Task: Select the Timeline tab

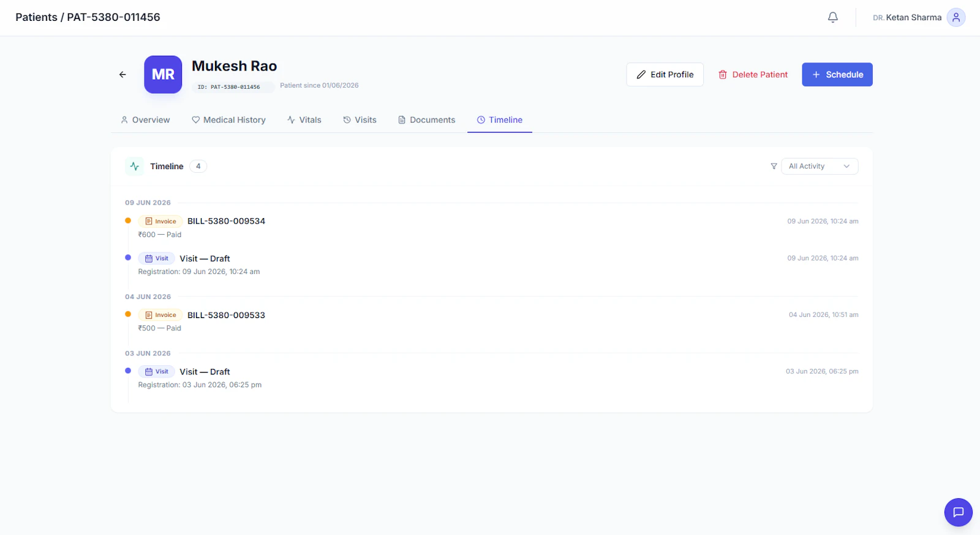Action: (500, 120)
